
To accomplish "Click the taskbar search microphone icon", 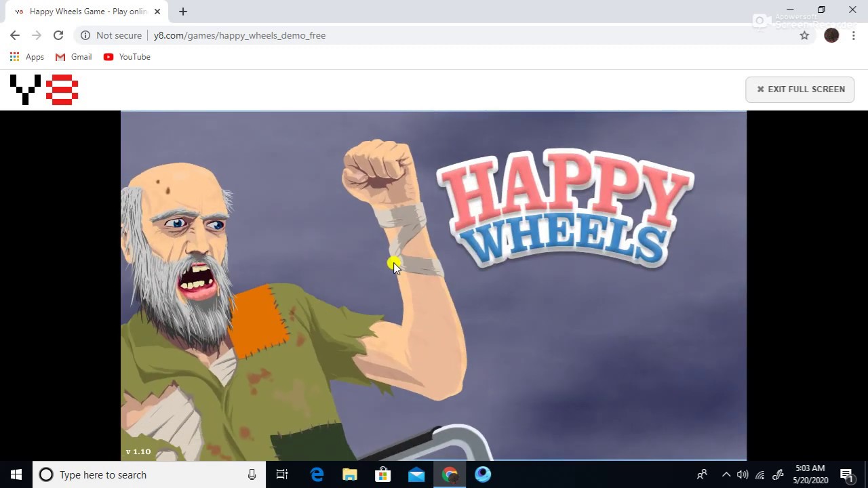I will coord(252,474).
